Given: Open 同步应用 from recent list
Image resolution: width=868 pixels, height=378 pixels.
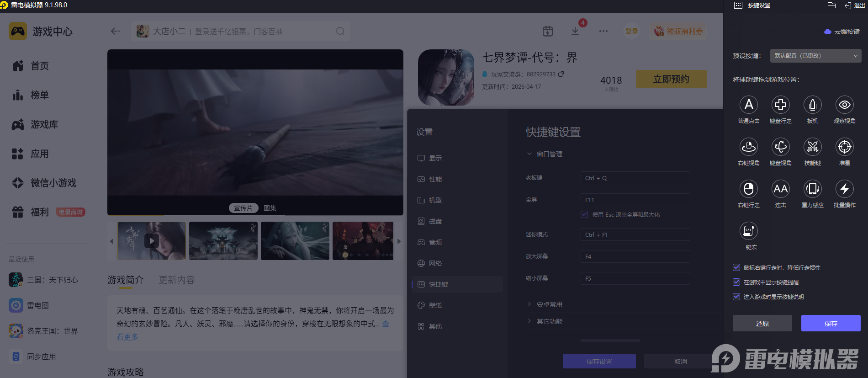Looking at the screenshot, I should [x=32, y=357].
